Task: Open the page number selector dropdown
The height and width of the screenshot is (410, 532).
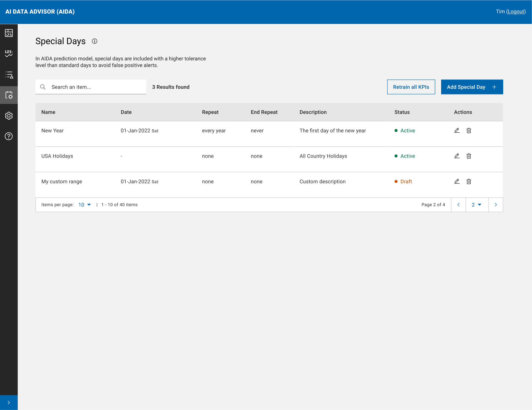Action: [477, 205]
